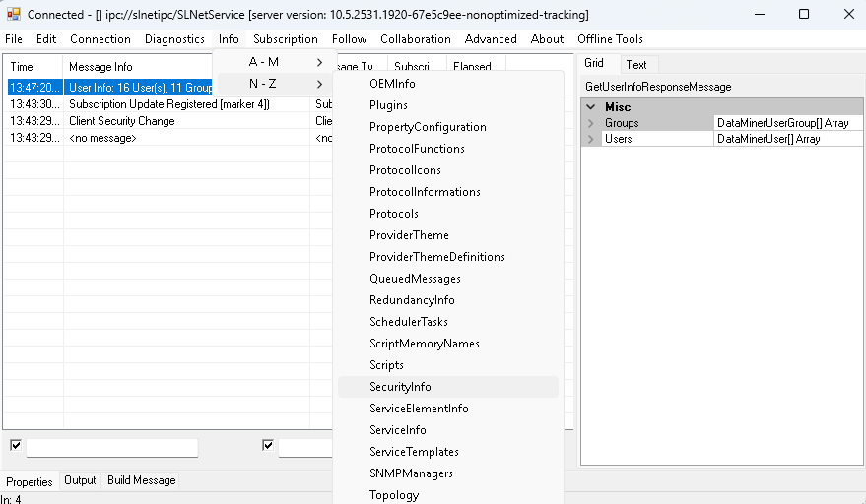Open the Build Message tab
The height and width of the screenshot is (504, 866).
pos(142,480)
